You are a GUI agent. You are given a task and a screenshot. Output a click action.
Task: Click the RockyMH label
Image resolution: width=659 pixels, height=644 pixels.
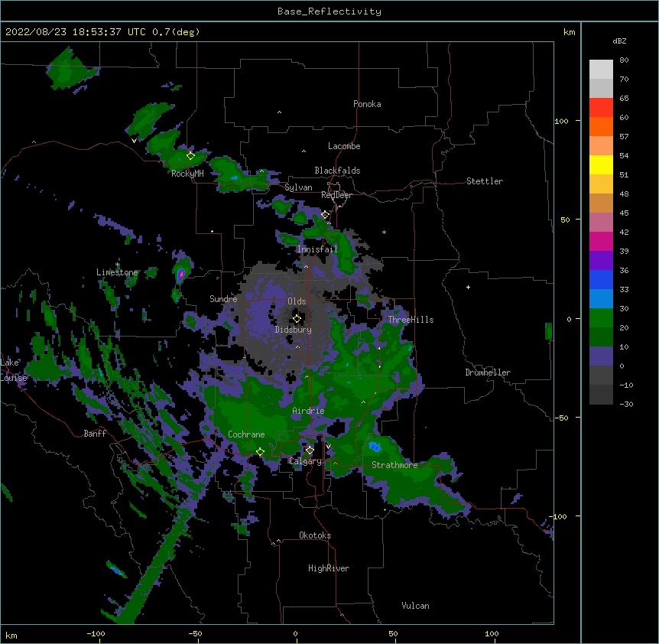pos(187,174)
